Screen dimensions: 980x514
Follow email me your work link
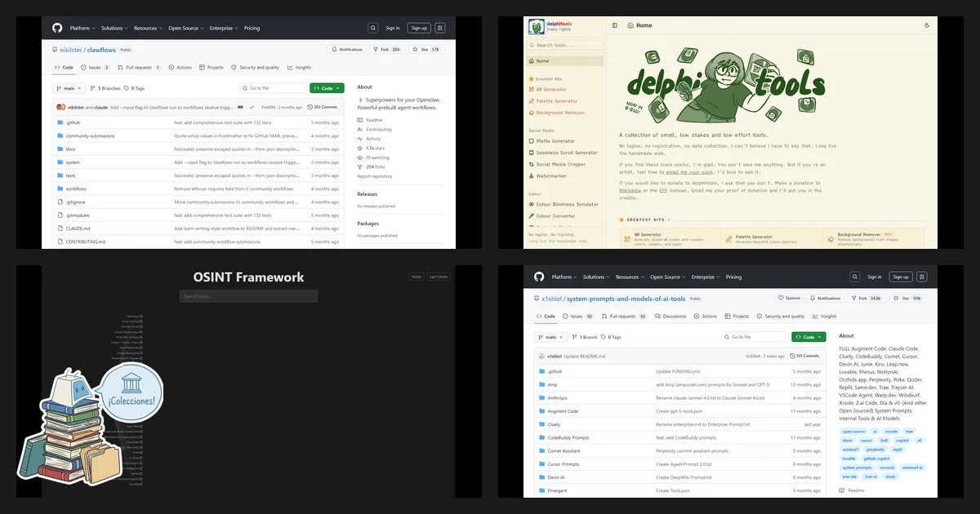688,171
